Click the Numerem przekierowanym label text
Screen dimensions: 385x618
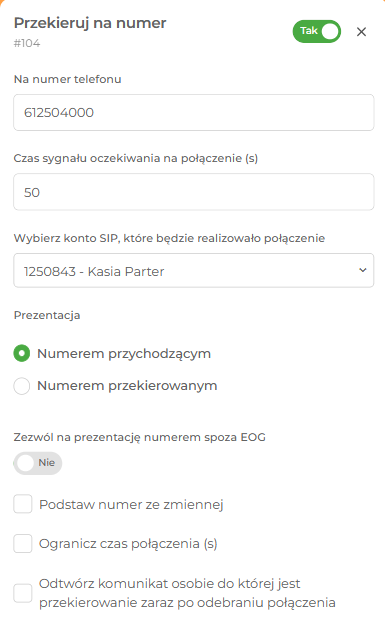[127, 385]
